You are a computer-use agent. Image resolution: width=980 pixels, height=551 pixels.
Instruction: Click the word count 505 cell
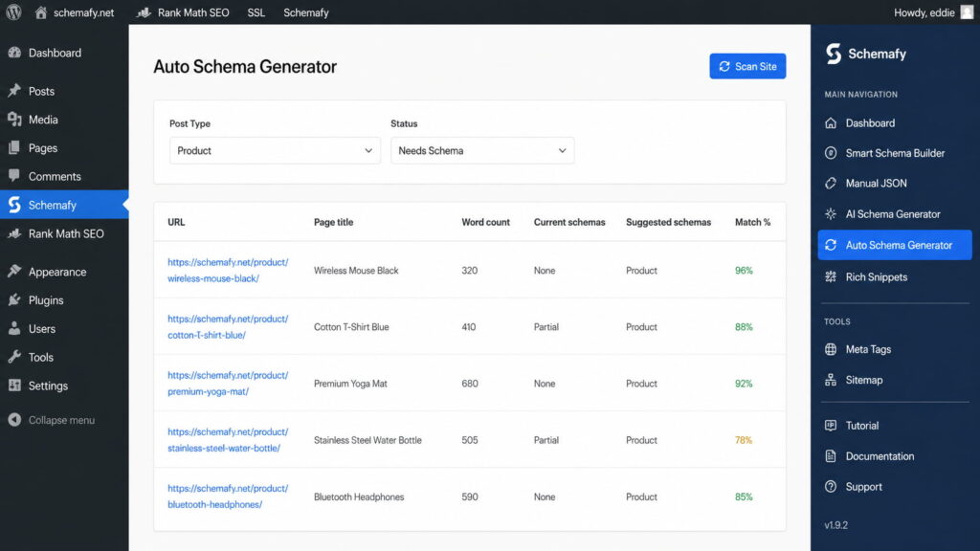coord(469,440)
